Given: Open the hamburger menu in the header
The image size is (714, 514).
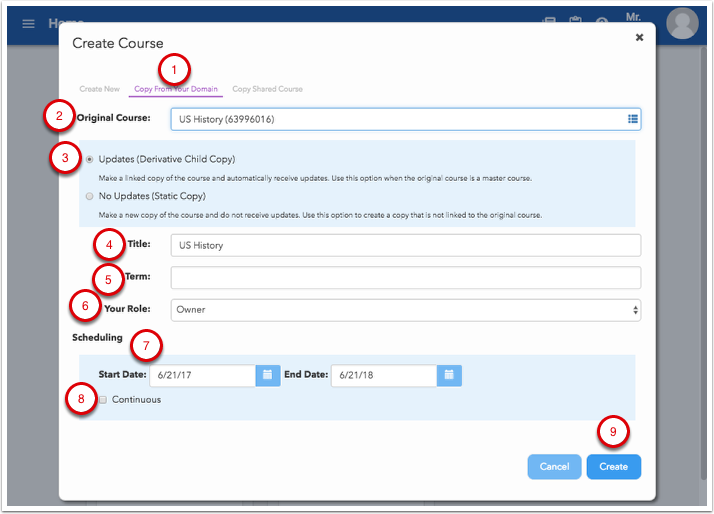Looking at the screenshot, I should click(x=28, y=24).
